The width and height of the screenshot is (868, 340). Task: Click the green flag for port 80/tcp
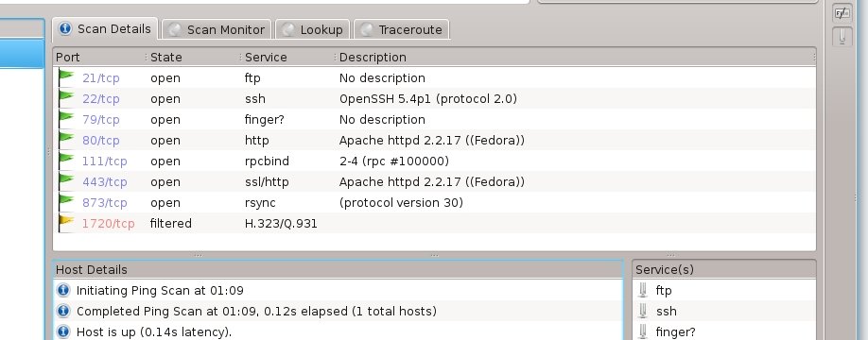(66, 141)
